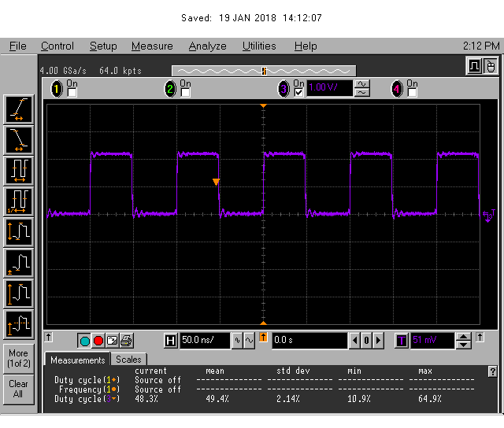The image size is (504, 428).
Task: Open the Setup menu
Action: tap(103, 46)
